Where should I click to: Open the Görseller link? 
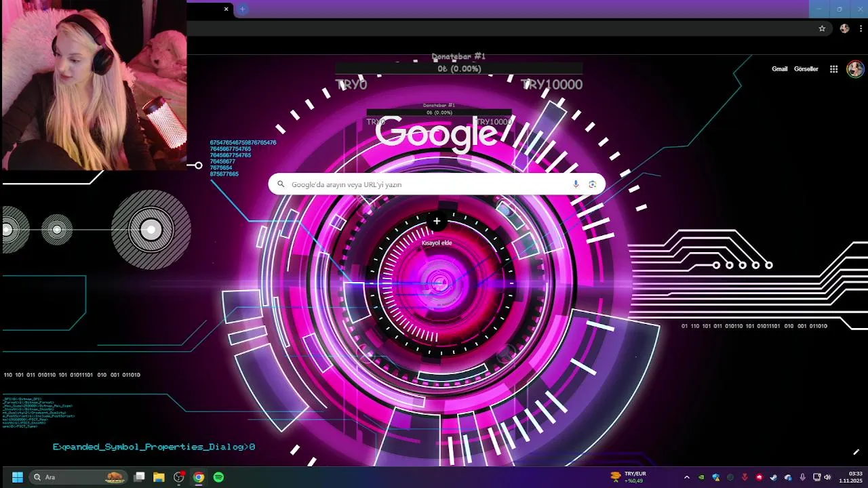(x=806, y=69)
